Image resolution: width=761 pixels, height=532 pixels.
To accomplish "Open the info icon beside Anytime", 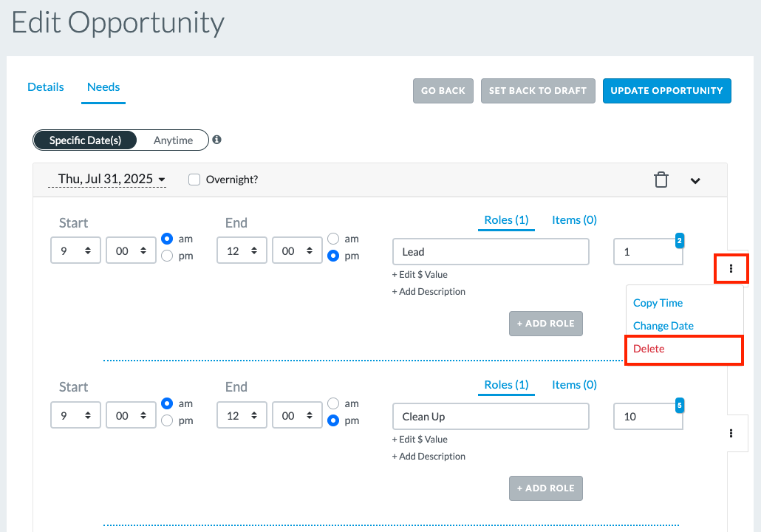I will [217, 140].
